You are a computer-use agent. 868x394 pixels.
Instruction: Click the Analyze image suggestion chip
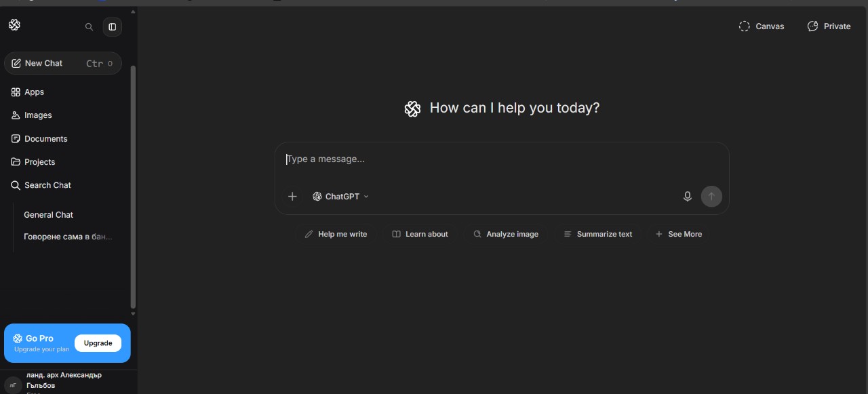tap(506, 234)
